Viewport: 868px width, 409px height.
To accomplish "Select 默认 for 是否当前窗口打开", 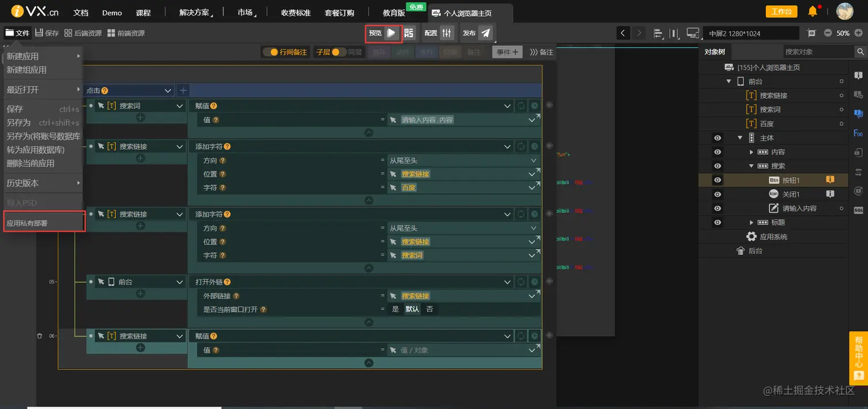I will 412,309.
